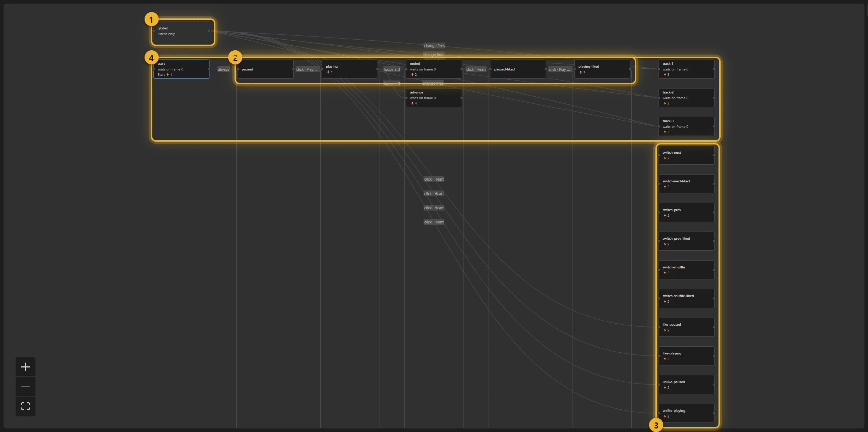The image size is (868, 432).
Task: Select the track-3 node
Action: [687, 126]
